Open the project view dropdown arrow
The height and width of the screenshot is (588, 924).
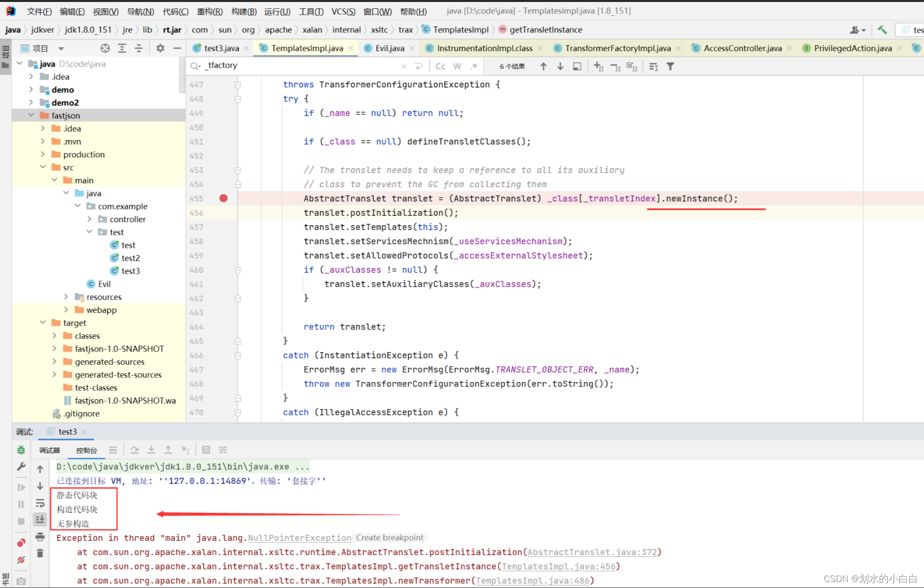[61, 48]
